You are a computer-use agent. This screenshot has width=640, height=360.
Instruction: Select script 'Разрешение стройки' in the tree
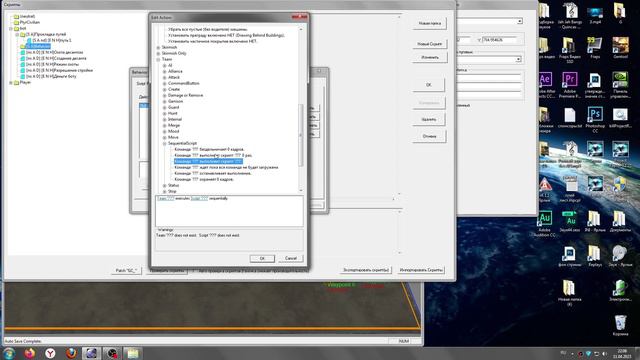(x=59, y=70)
